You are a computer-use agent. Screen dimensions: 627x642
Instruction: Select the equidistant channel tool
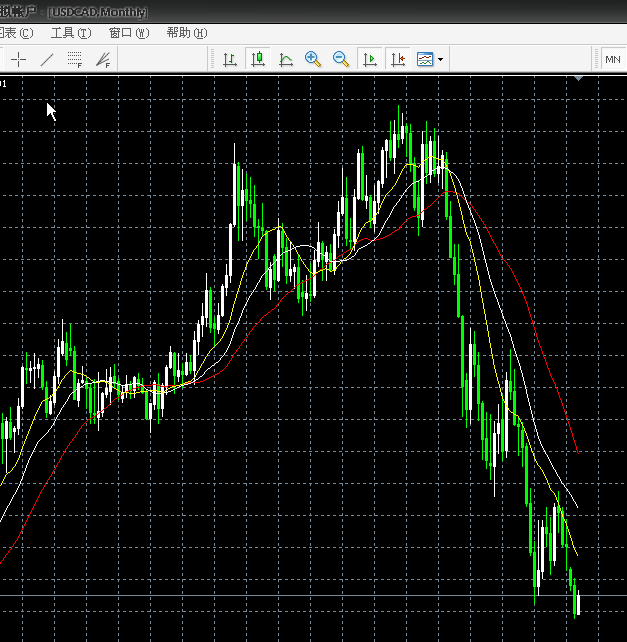tap(74, 60)
